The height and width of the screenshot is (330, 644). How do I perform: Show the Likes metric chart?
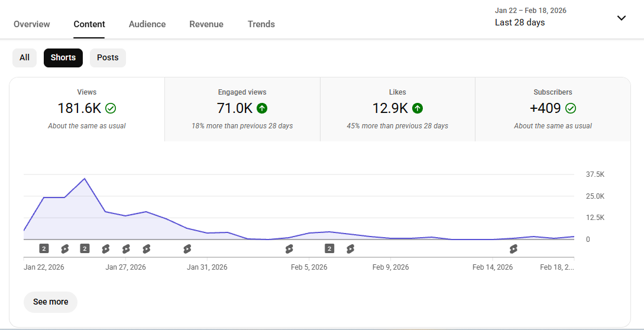pyautogui.click(x=397, y=109)
